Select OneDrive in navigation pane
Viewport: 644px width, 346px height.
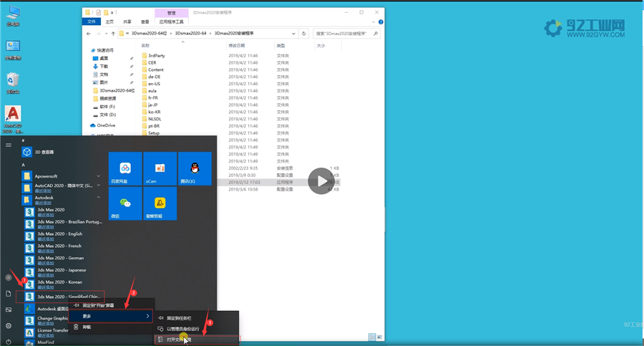pyautogui.click(x=106, y=125)
